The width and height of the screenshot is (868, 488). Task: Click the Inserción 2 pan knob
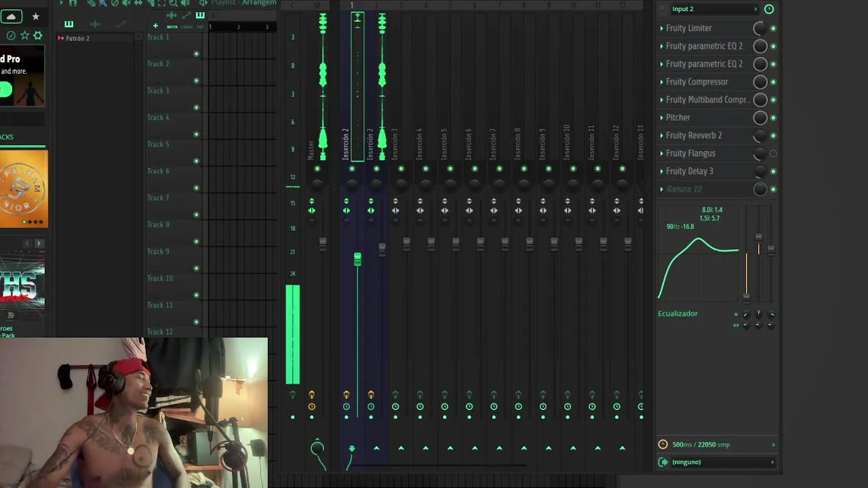pos(352,184)
